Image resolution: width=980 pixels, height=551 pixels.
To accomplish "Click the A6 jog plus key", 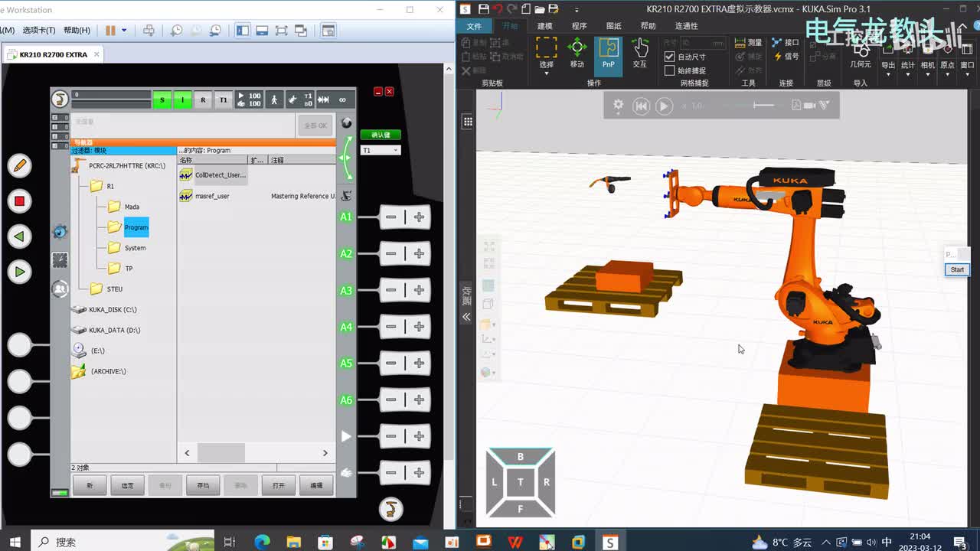I will [x=419, y=399].
